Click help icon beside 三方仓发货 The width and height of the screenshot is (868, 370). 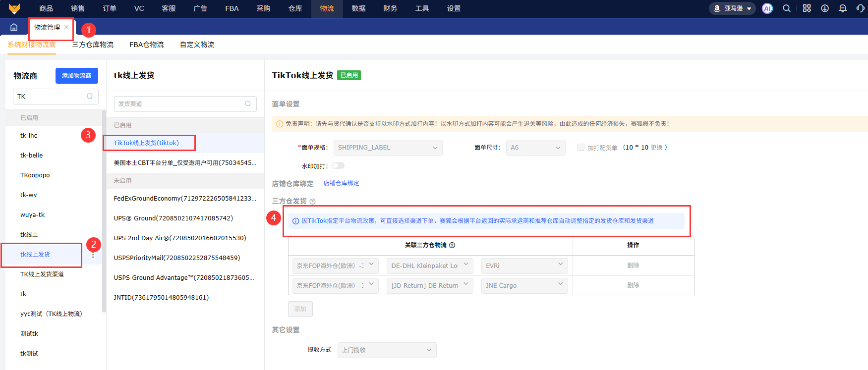(312, 202)
